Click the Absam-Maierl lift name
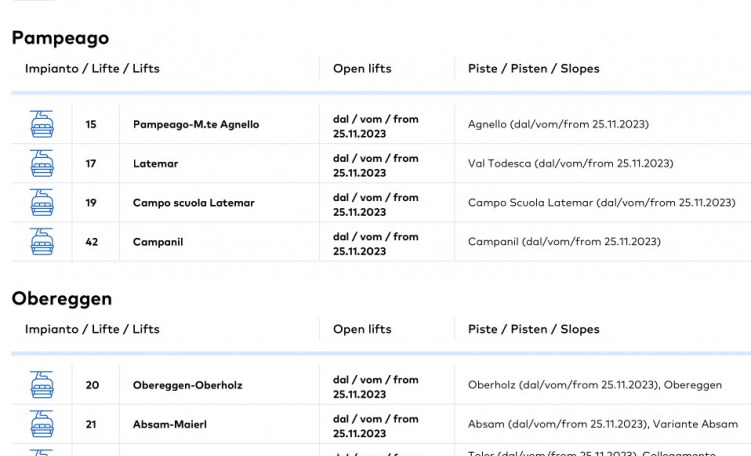Viewport: 751px width, 456px height. point(170,425)
